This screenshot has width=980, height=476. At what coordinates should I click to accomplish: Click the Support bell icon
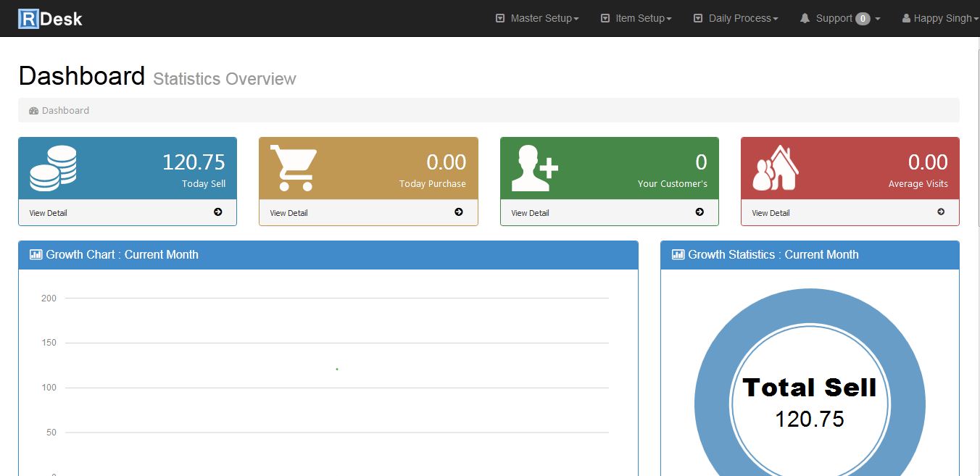[x=805, y=18]
